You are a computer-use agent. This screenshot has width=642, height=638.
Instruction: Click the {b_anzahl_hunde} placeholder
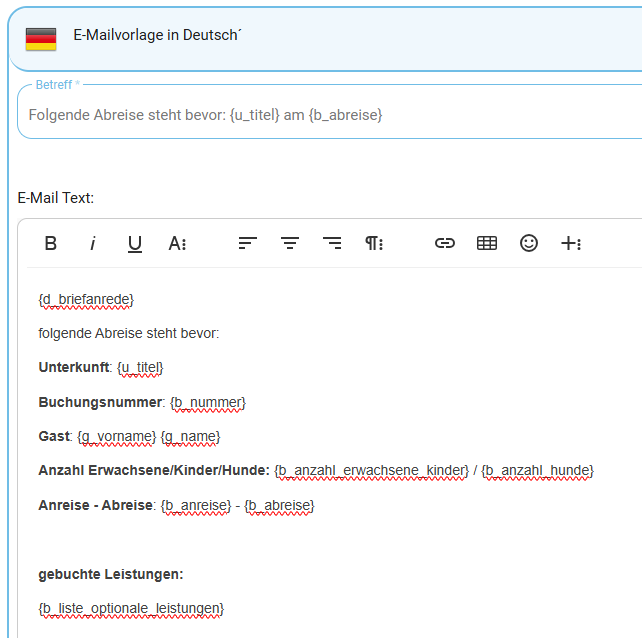tap(537, 470)
